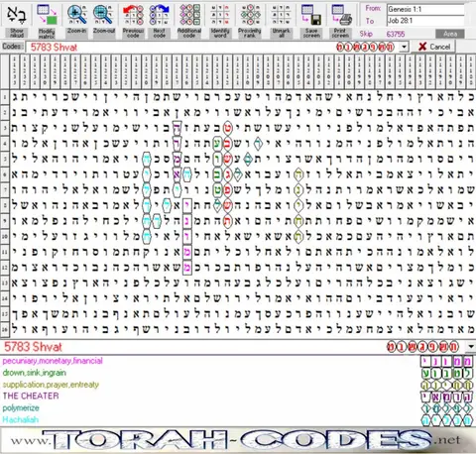
Task: Click the magenta Hebrew letters beside pecuniary entry
Action: coord(447,362)
